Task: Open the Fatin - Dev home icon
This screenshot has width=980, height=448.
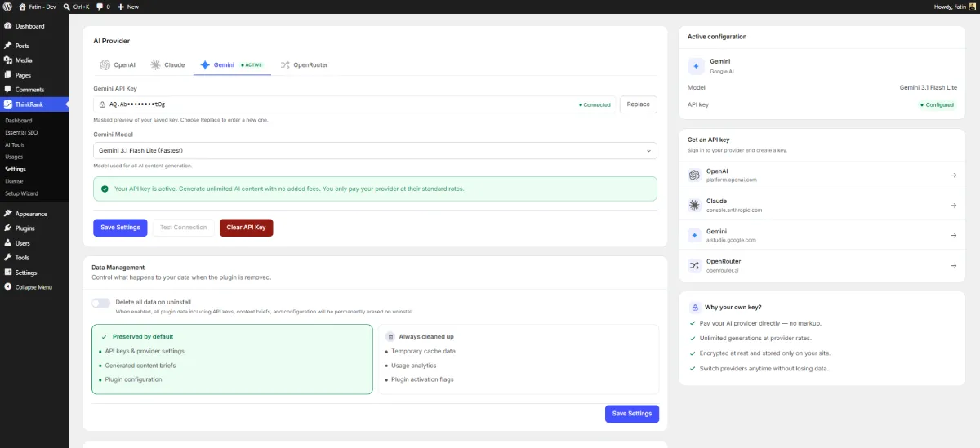Action: point(22,7)
